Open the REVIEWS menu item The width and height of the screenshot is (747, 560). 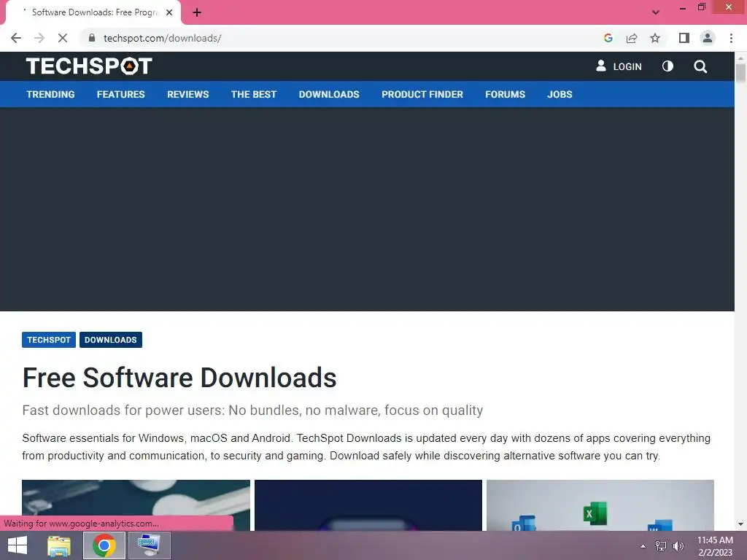point(187,94)
